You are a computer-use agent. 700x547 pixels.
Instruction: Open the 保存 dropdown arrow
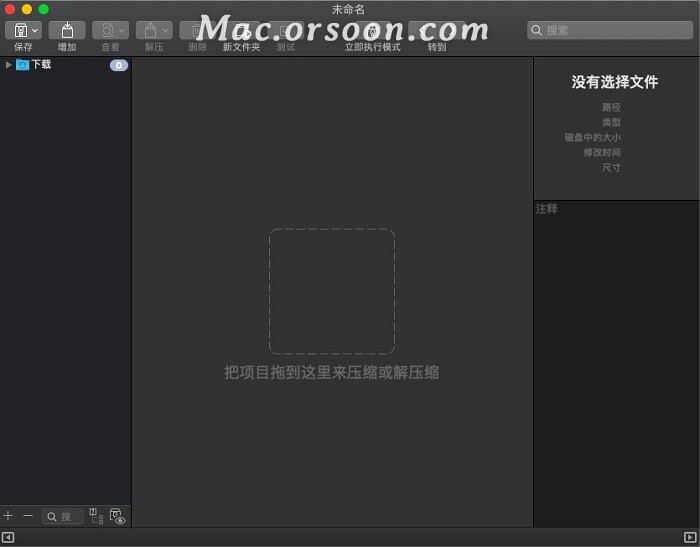click(x=35, y=31)
